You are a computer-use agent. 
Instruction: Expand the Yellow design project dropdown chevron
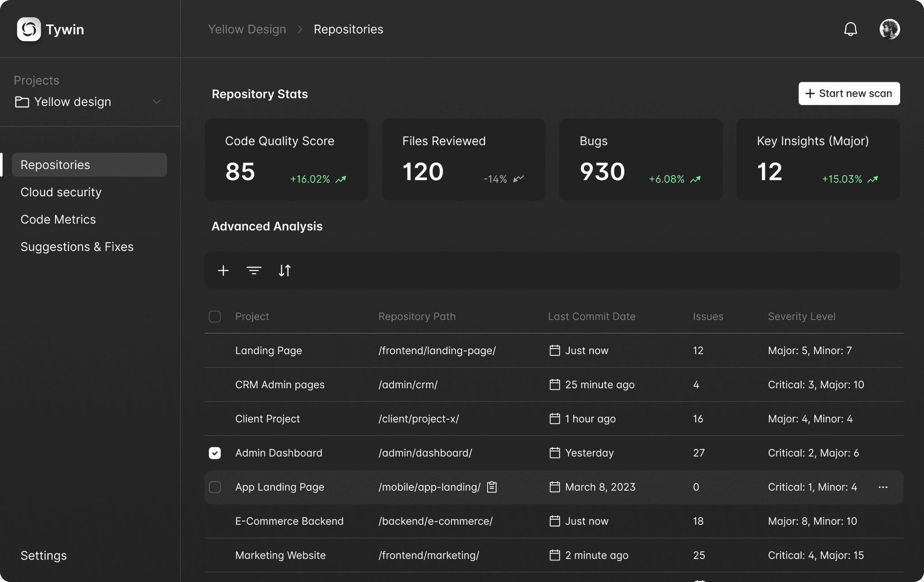click(157, 102)
